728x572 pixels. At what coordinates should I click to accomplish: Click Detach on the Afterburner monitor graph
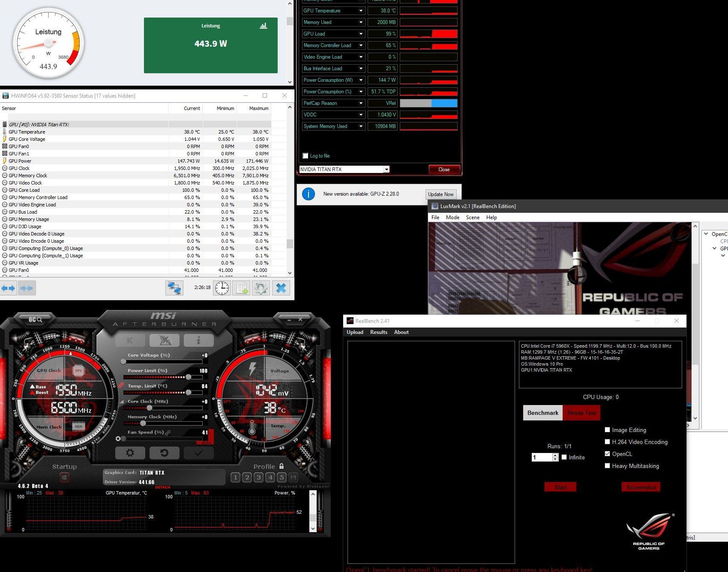[163, 487]
